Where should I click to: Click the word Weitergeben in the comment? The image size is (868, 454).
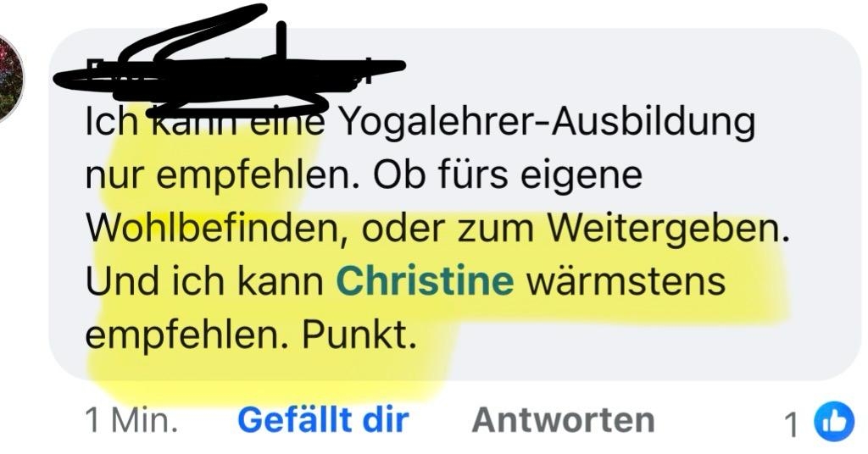point(668,229)
